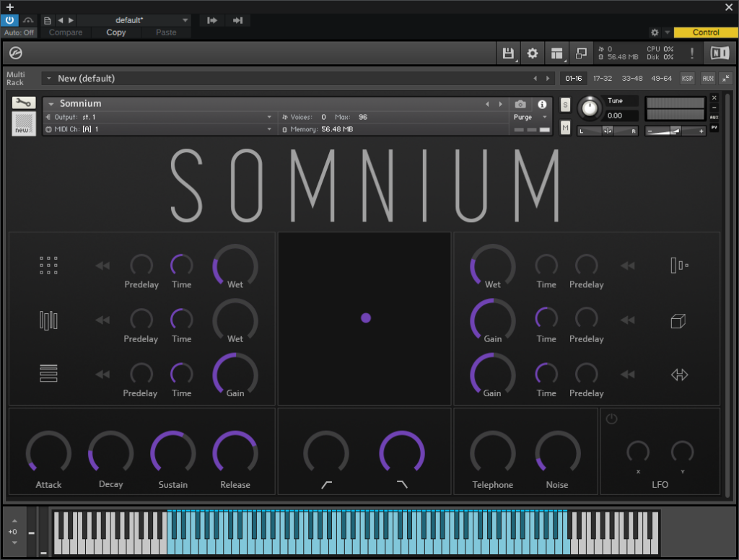Expand the Somnium instrument name menu
Viewport: 739px width, 560px height.
pos(51,104)
